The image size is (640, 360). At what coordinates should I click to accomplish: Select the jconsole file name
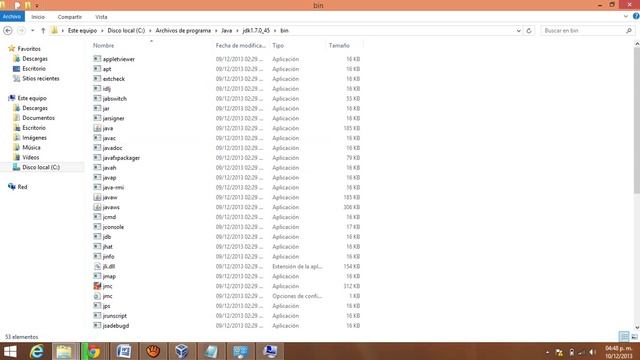pos(113,227)
